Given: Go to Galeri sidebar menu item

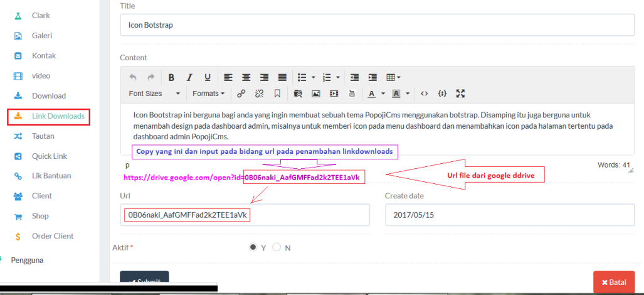Looking at the screenshot, I should point(42,36).
